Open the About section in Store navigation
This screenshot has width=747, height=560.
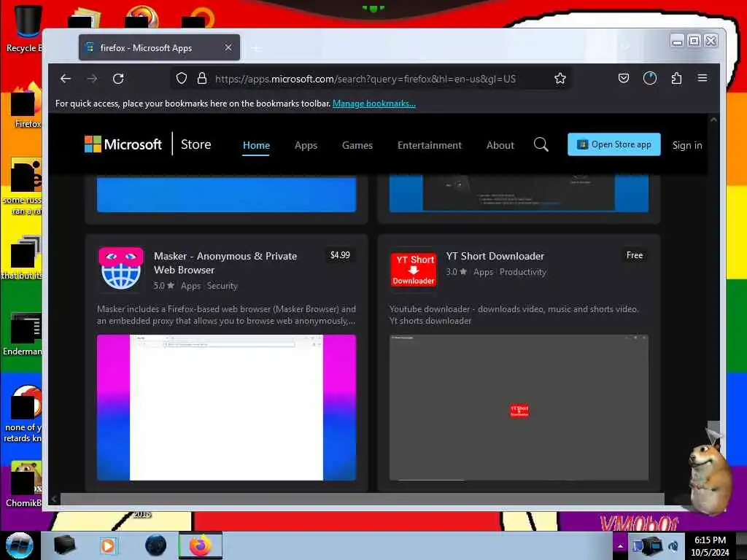(x=500, y=145)
